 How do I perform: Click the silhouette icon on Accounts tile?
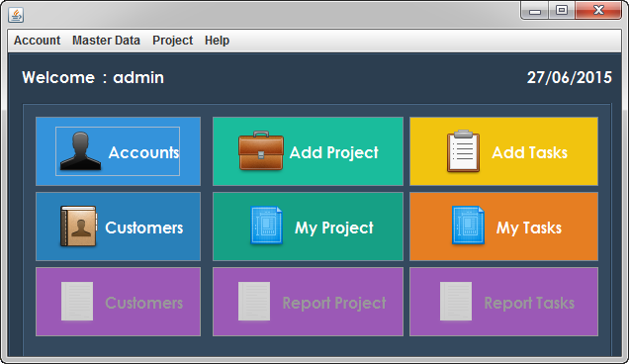click(x=80, y=151)
